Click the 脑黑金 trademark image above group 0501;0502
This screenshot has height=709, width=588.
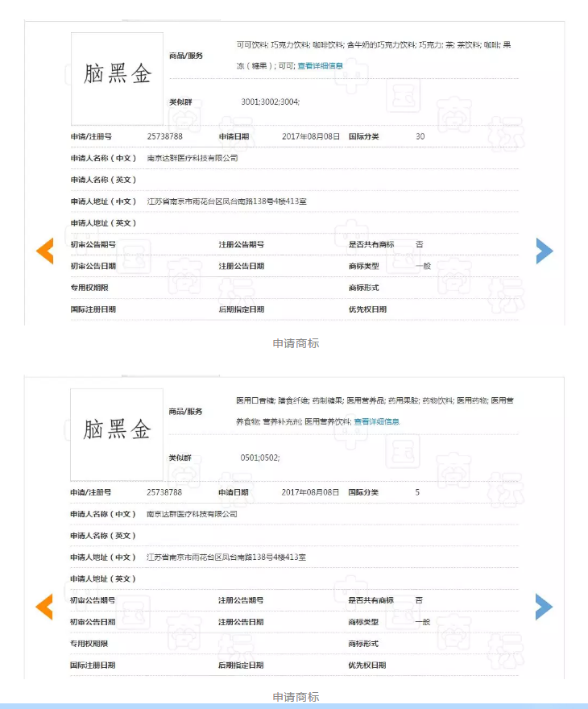pyautogui.click(x=117, y=434)
